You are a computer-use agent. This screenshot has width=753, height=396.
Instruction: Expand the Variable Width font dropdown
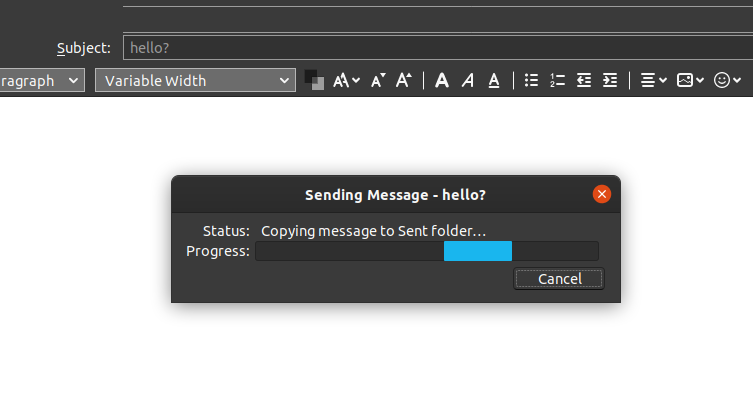tap(195, 80)
